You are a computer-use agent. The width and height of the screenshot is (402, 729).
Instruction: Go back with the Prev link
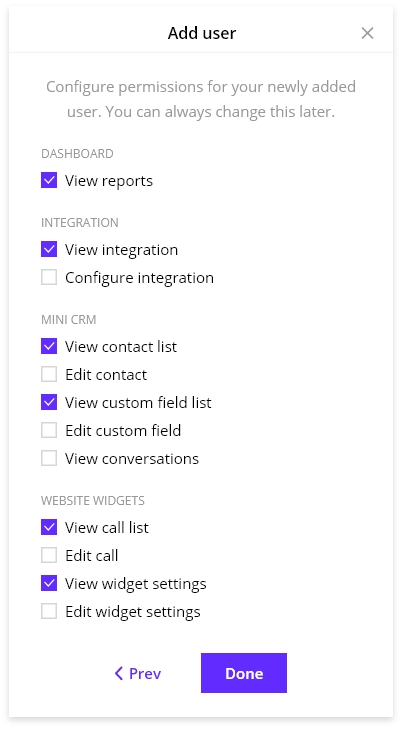pos(138,673)
